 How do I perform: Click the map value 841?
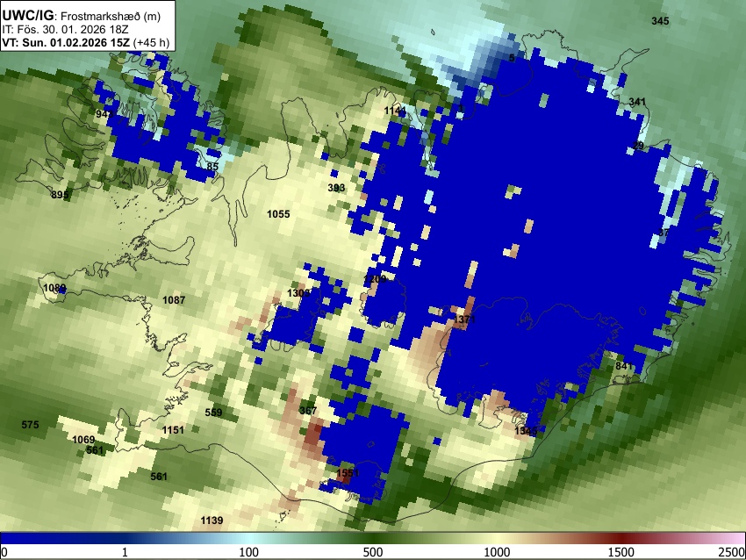[x=624, y=366]
